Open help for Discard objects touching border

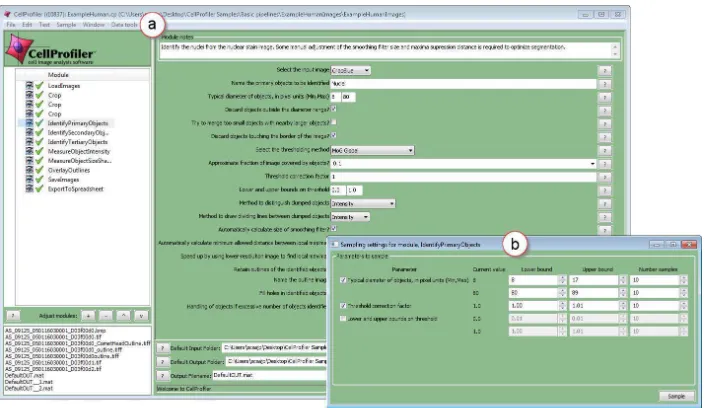click(x=605, y=137)
